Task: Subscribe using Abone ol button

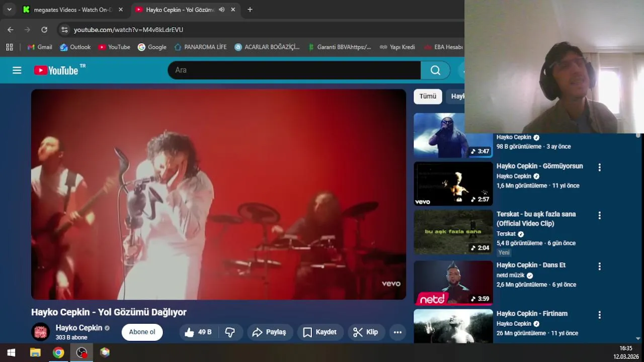Action: pyautogui.click(x=142, y=332)
